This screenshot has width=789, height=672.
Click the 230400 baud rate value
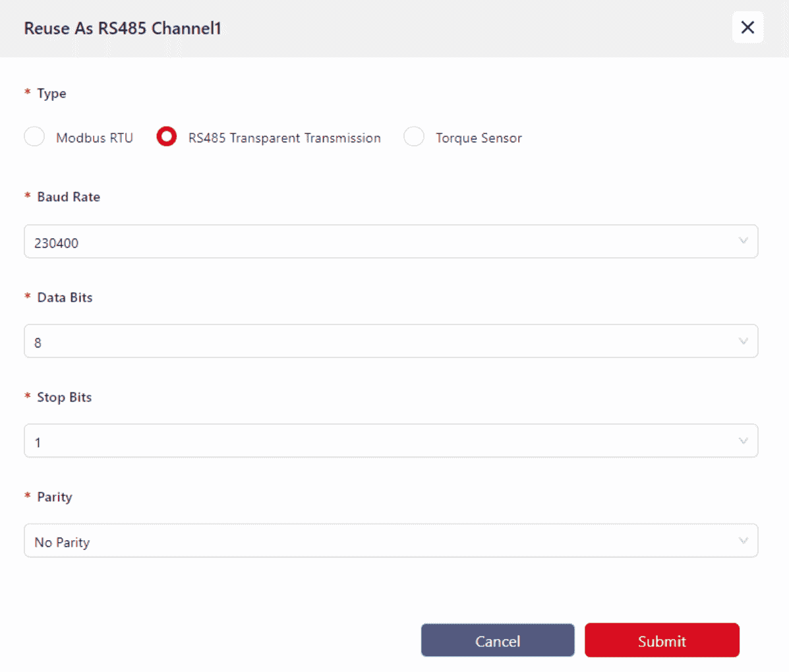57,243
